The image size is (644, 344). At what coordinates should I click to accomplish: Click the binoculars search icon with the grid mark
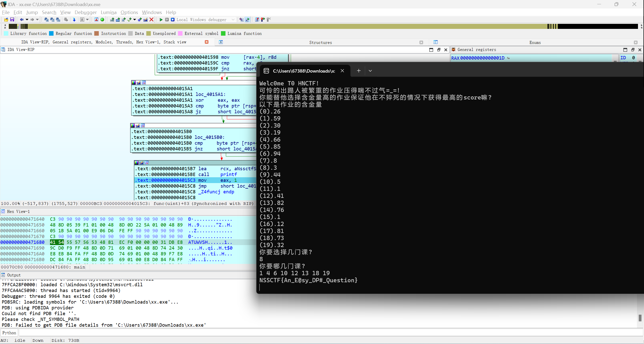[x=46, y=20]
